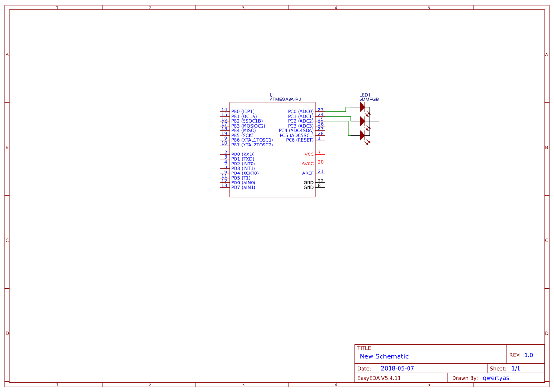554x392 pixels.
Task: Select the middle LED diode symbol of LED1
Action: [363, 121]
